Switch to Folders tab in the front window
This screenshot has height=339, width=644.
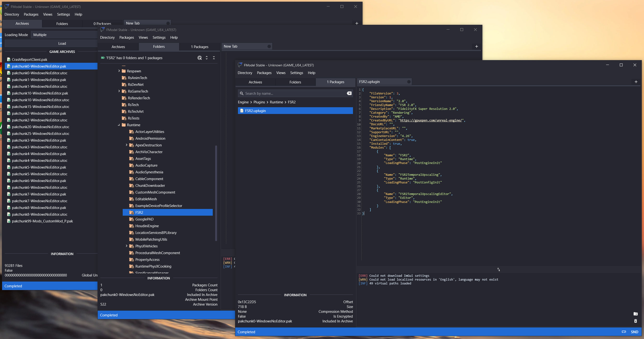click(295, 82)
